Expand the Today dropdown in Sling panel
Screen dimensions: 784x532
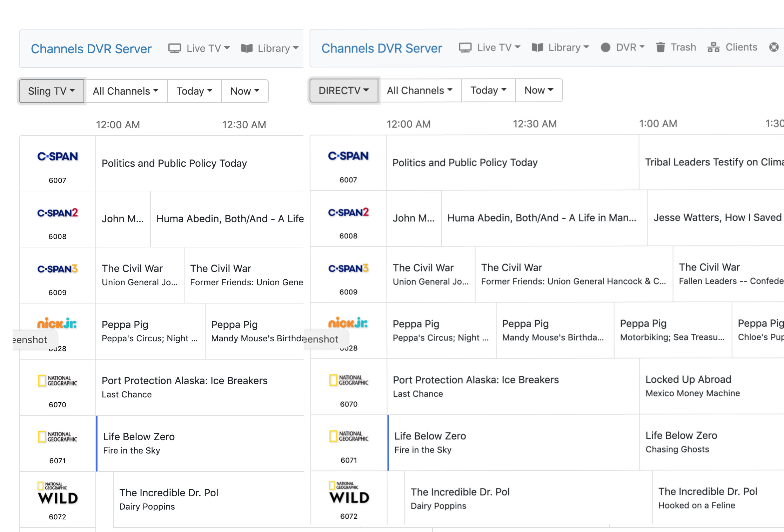pos(194,91)
